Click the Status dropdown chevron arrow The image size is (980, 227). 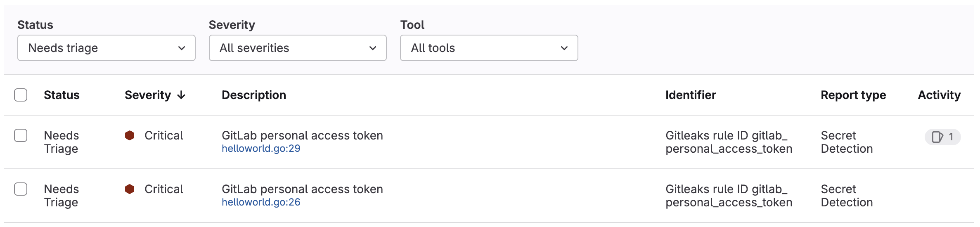tap(182, 48)
